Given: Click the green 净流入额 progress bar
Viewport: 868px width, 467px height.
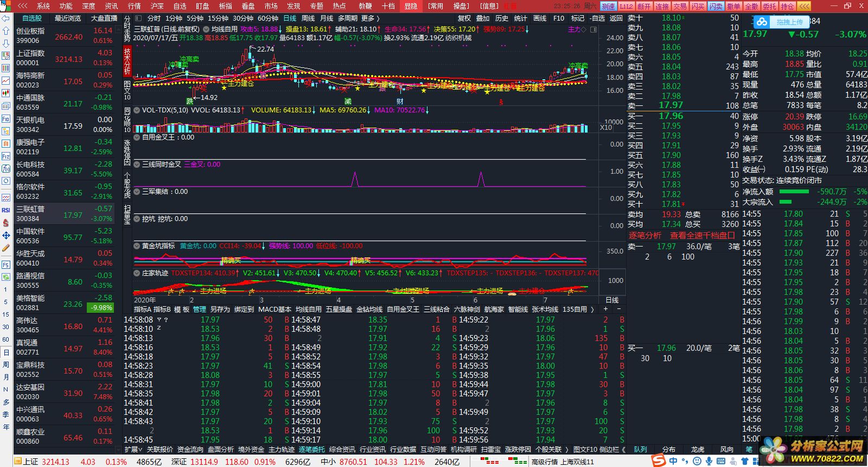Looking at the screenshot, I should pyautogui.click(x=794, y=191).
